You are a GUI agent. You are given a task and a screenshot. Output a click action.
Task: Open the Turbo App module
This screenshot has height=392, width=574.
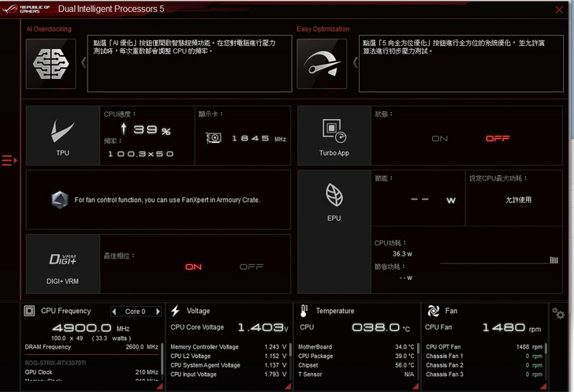tap(334, 136)
